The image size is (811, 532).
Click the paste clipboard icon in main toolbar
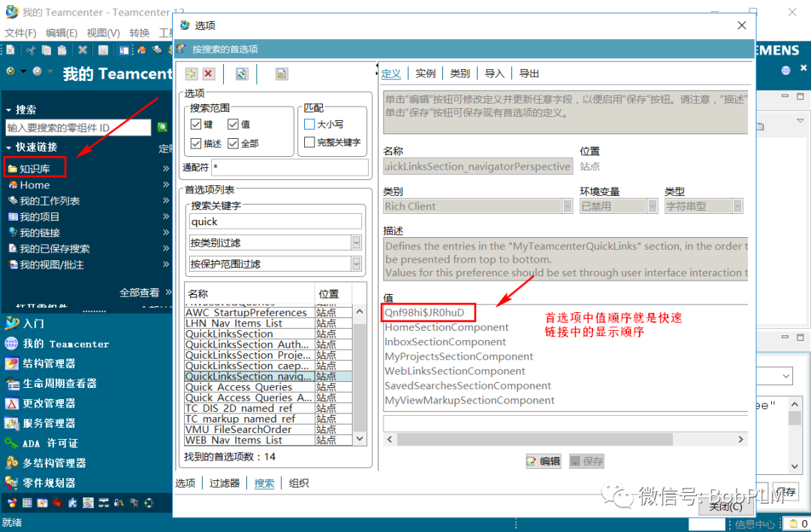pyautogui.click(x=62, y=50)
